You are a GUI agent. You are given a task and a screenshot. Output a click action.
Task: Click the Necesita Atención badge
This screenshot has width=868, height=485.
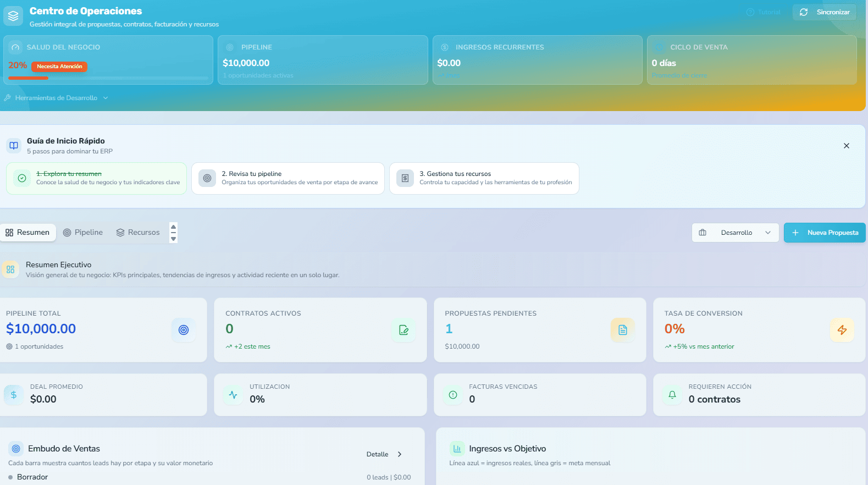coord(59,67)
